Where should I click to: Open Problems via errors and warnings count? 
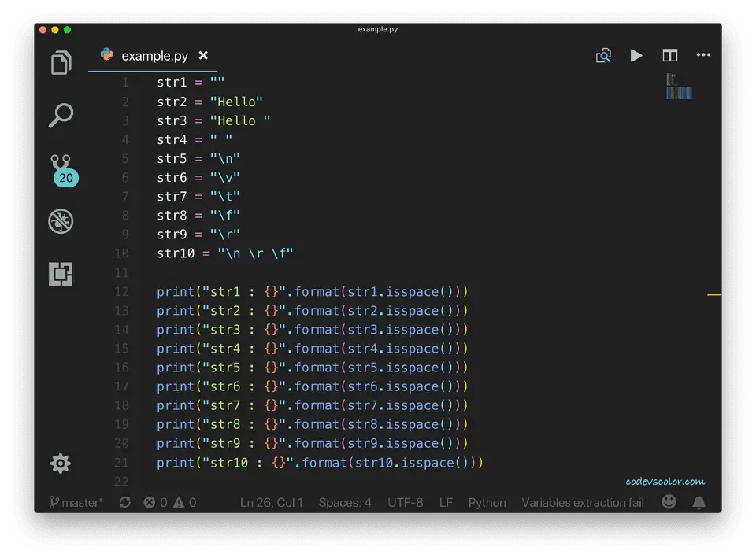[x=169, y=502]
